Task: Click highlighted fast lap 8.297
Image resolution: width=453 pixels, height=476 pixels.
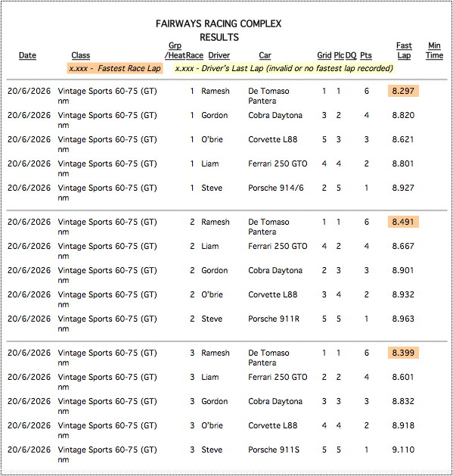Action: [x=403, y=91]
